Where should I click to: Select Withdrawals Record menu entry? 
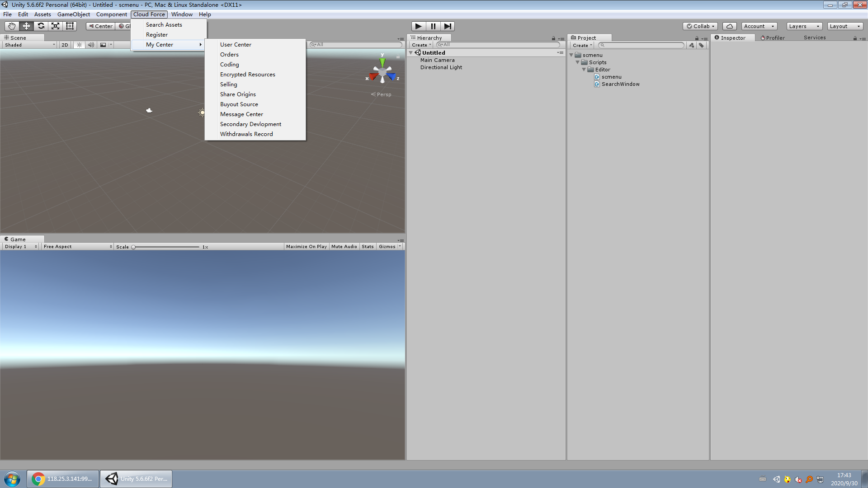point(246,134)
